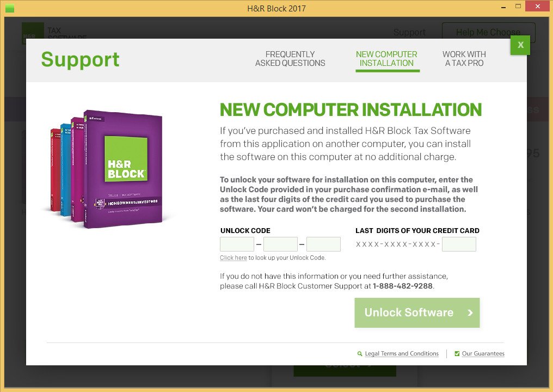
Task: Click the masked XXXX-XXXX-XXXX card text
Action: [x=398, y=244]
